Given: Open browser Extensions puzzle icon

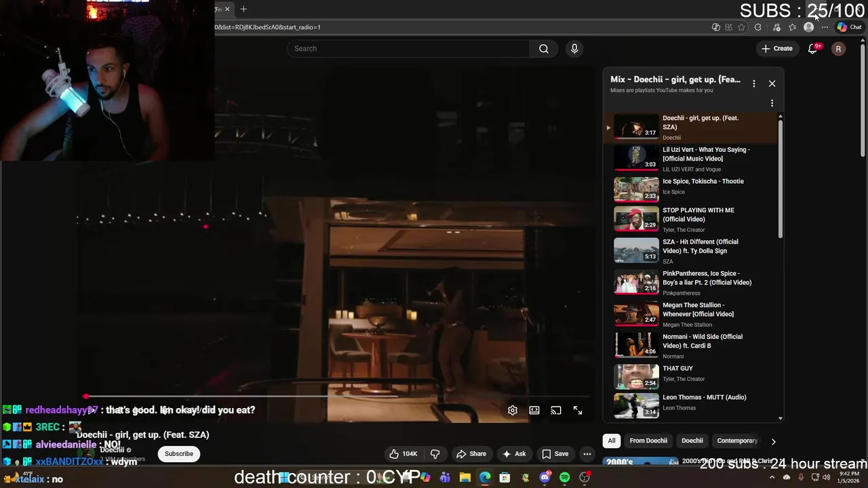Looking at the screenshot, I should (757, 27).
